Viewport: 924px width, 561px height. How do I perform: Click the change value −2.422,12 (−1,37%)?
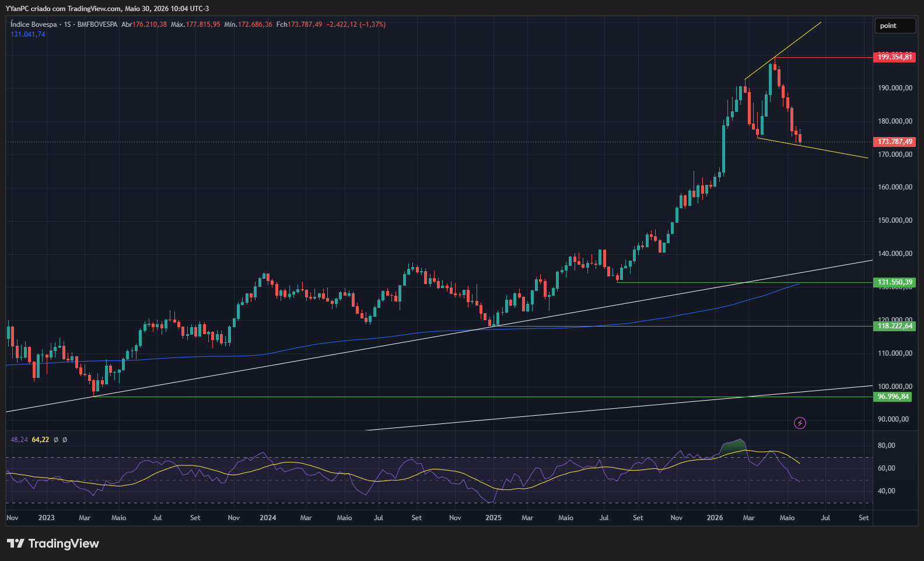click(356, 24)
